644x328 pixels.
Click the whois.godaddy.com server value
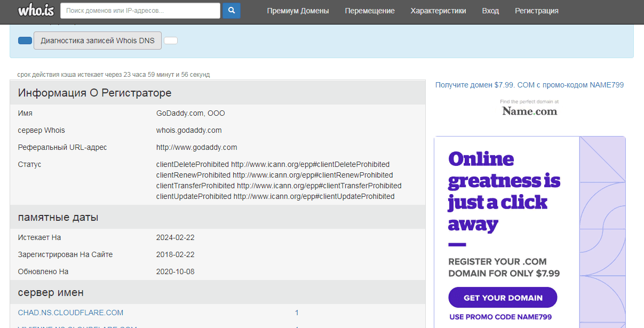click(189, 130)
